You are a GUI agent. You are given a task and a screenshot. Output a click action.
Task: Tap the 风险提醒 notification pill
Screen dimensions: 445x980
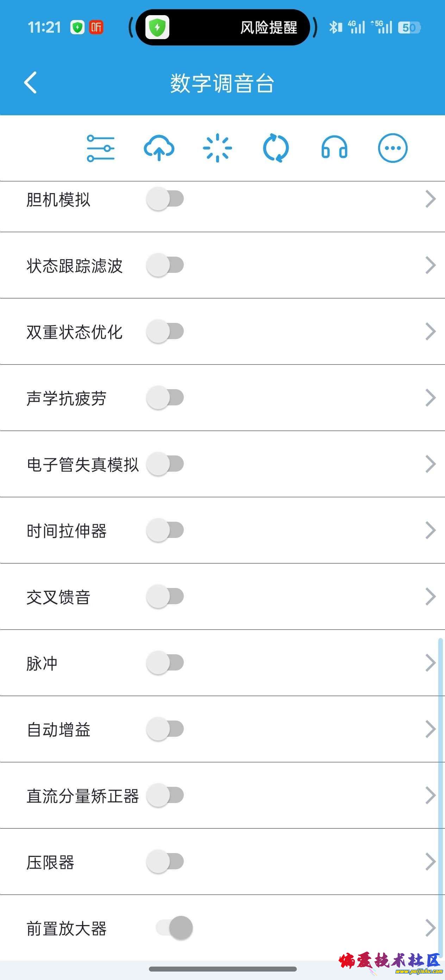coord(223,27)
